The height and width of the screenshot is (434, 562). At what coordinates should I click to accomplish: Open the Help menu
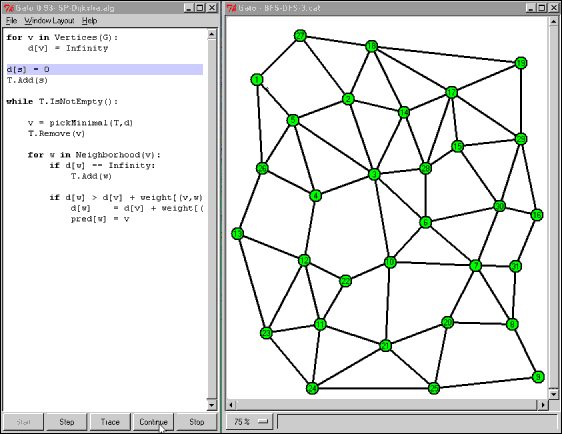[89, 21]
